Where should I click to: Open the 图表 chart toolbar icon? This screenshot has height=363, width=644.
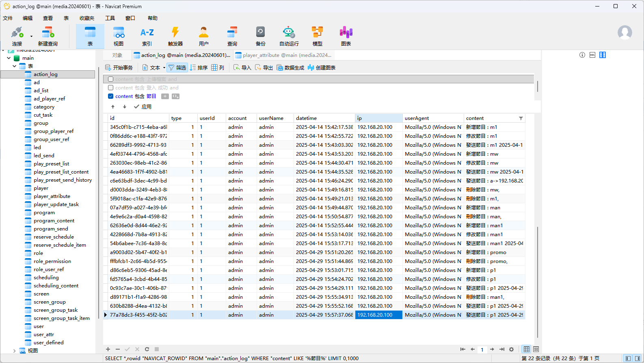pos(346,36)
